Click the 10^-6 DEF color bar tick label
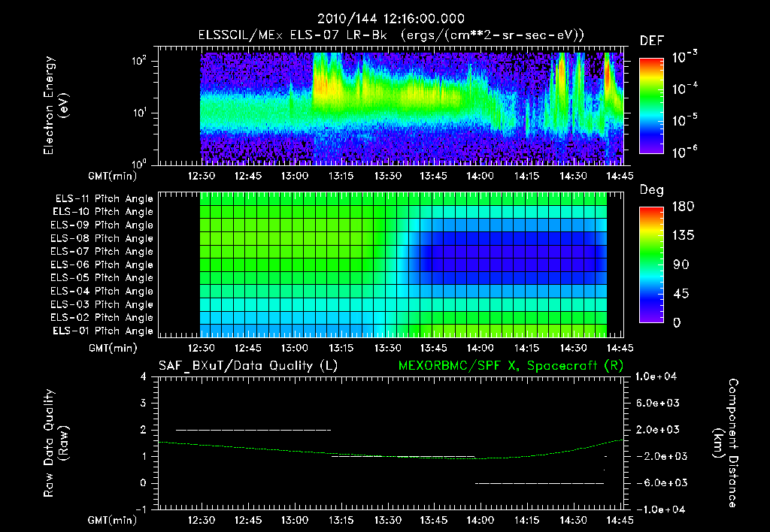 click(x=684, y=152)
